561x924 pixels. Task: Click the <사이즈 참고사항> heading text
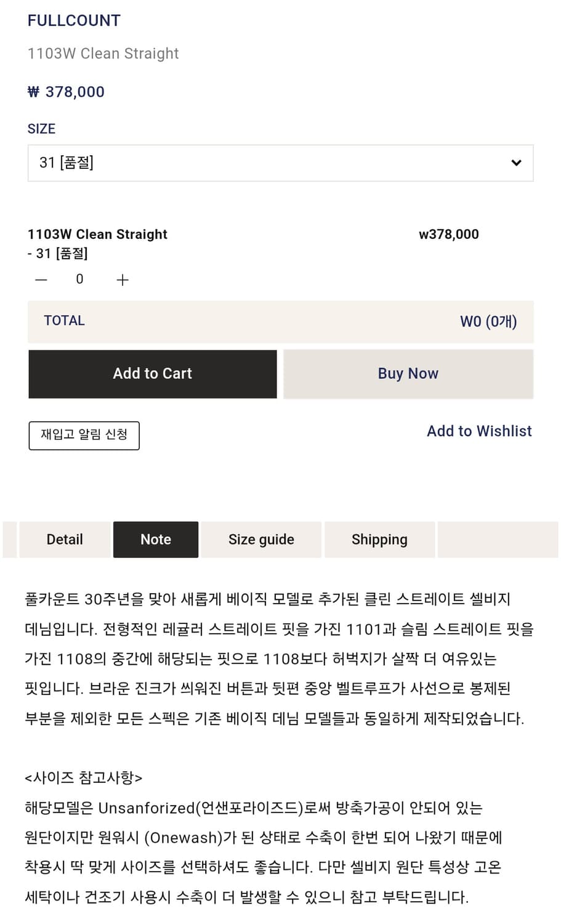[x=83, y=777]
